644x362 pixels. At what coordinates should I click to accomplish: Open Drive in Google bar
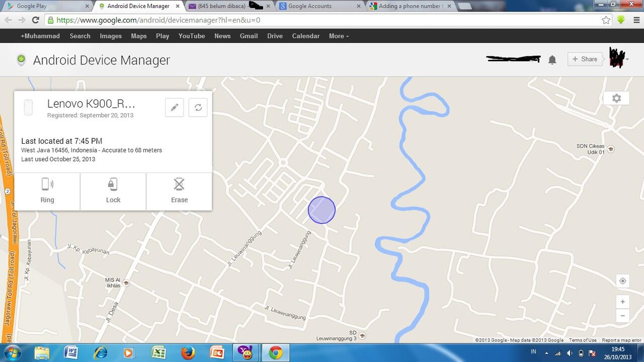coord(275,36)
